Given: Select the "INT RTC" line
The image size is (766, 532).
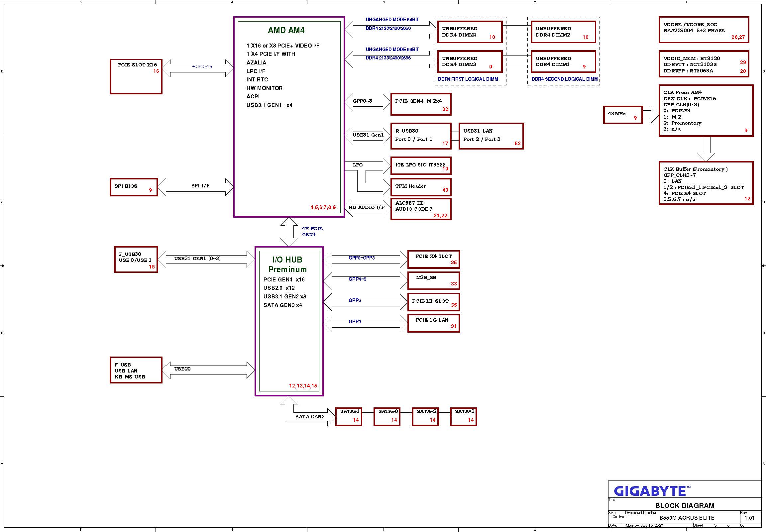Looking at the screenshot, I should point(257,80).
